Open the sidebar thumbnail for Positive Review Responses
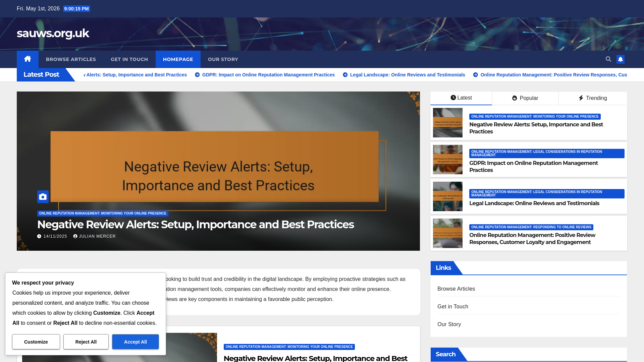This screenshot has width=644, height=362. (448, 233)
